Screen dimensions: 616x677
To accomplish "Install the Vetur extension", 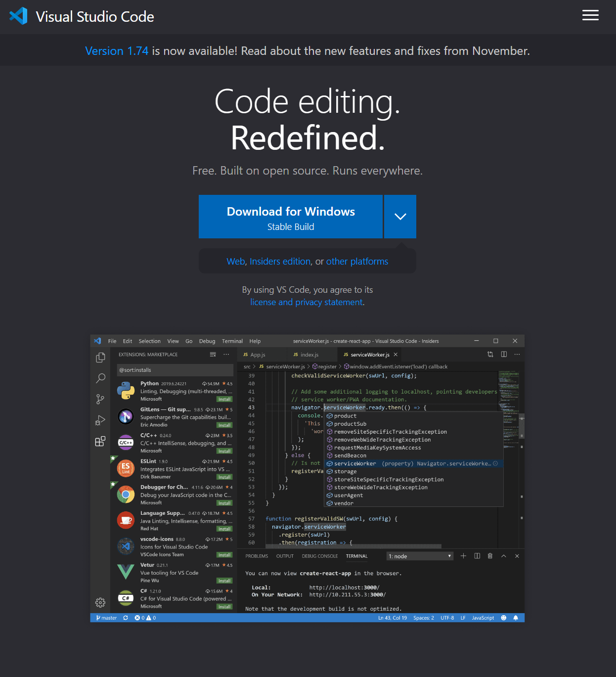I will tap(224, 581).
